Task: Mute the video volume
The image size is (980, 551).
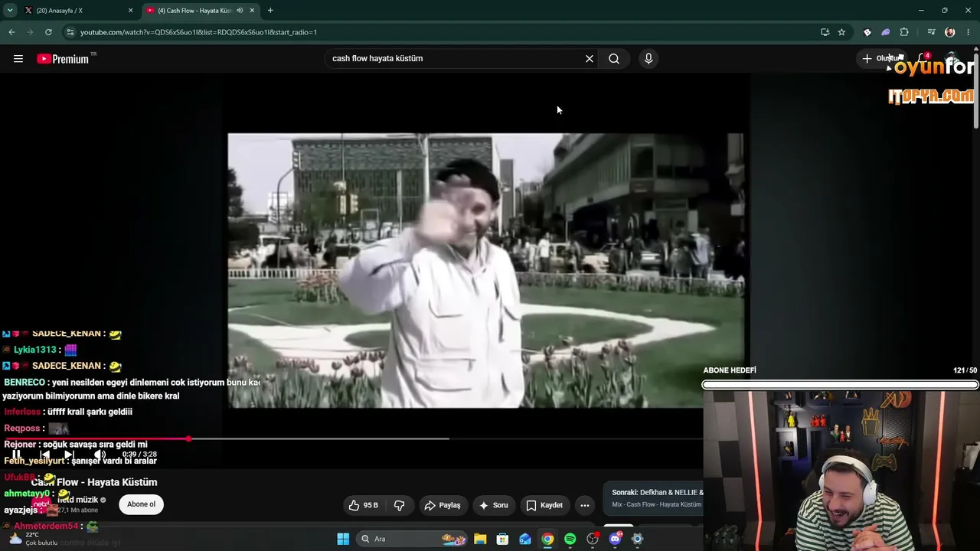Action: click(100, 455)
